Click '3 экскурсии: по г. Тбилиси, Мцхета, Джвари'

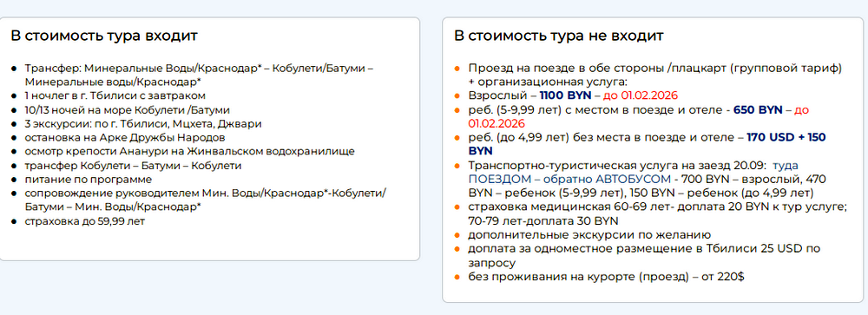click(143, 123)
